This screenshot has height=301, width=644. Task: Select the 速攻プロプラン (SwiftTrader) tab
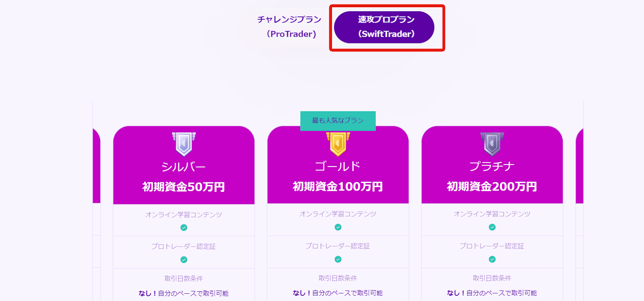point(384,27)
